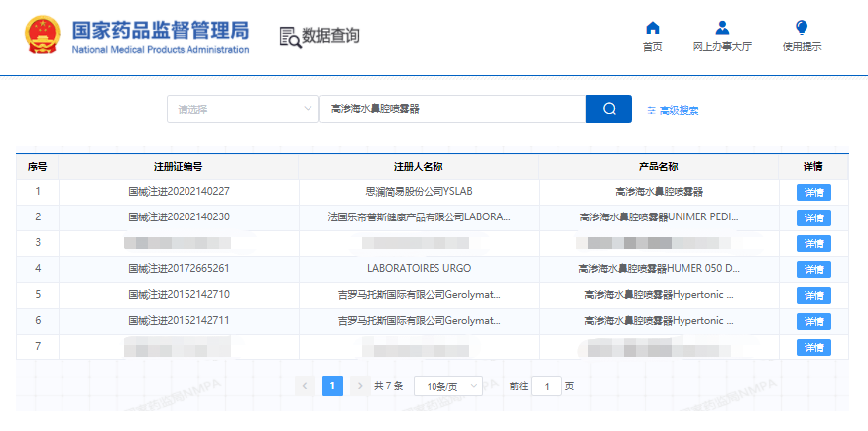Click the 序号 column header
This screenshot has width=868, height=431.
click(37, 166)
